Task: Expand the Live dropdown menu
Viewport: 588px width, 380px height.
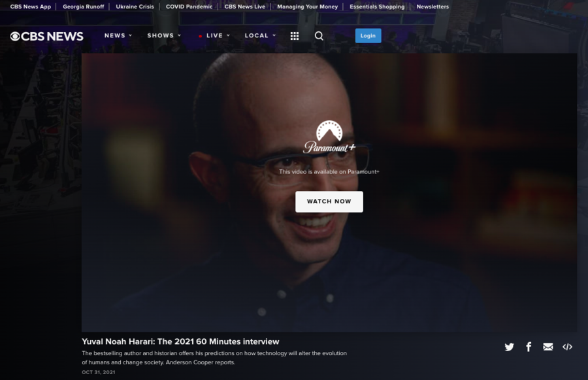Action: point(215,36)
